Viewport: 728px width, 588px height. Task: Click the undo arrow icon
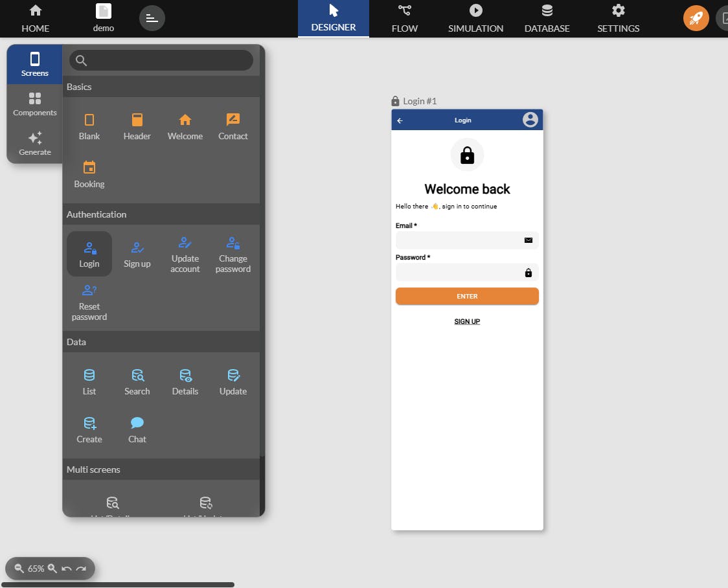67,569
